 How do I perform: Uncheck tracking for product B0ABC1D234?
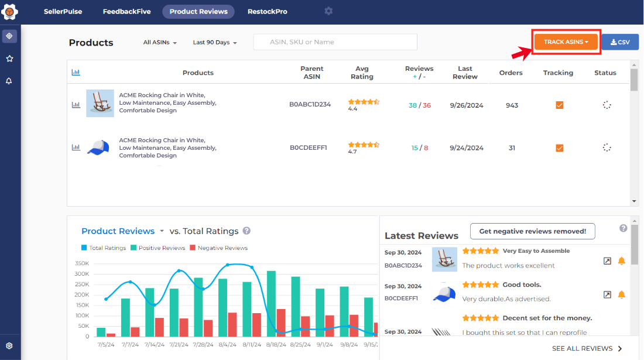pyautogui.click(x=559, y=105)
